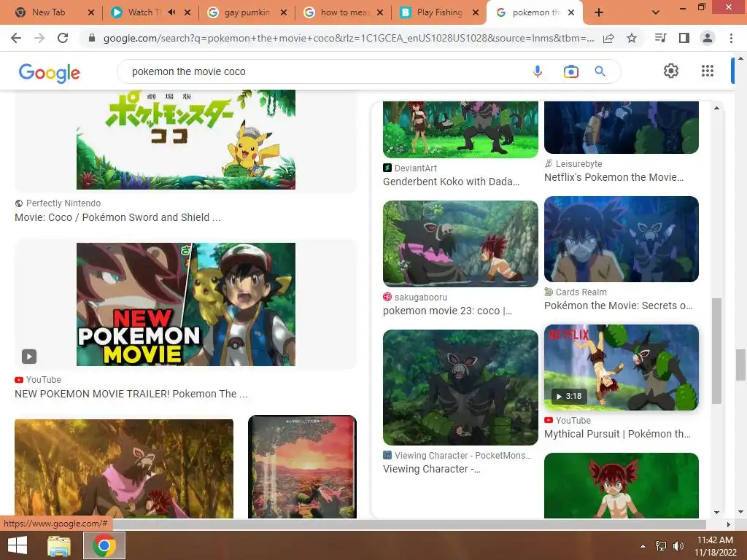Open the tab search dropdown
This screenshot has height=560, width=747.
click(656, 12)
